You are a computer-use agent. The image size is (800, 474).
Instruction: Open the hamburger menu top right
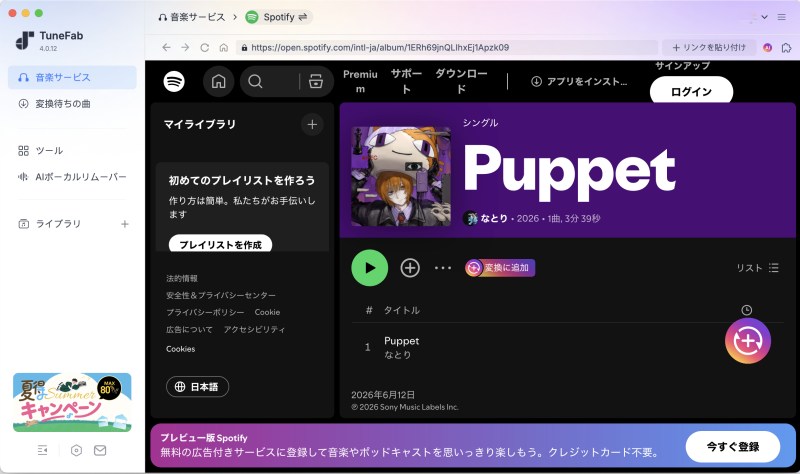coord(782,17)
